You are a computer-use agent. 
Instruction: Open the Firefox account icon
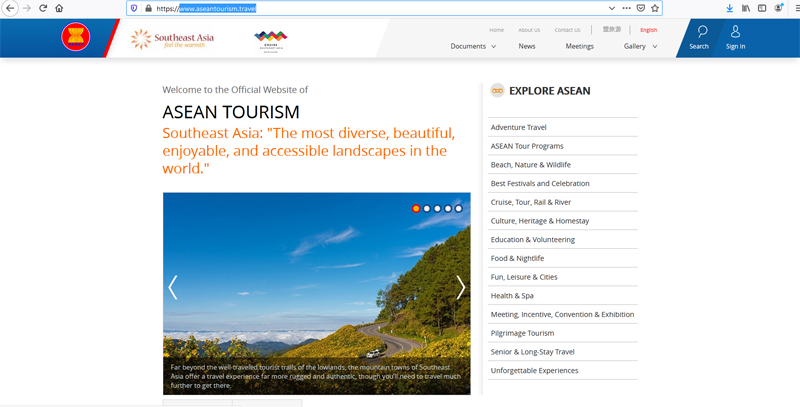click(x=779, y=8)
